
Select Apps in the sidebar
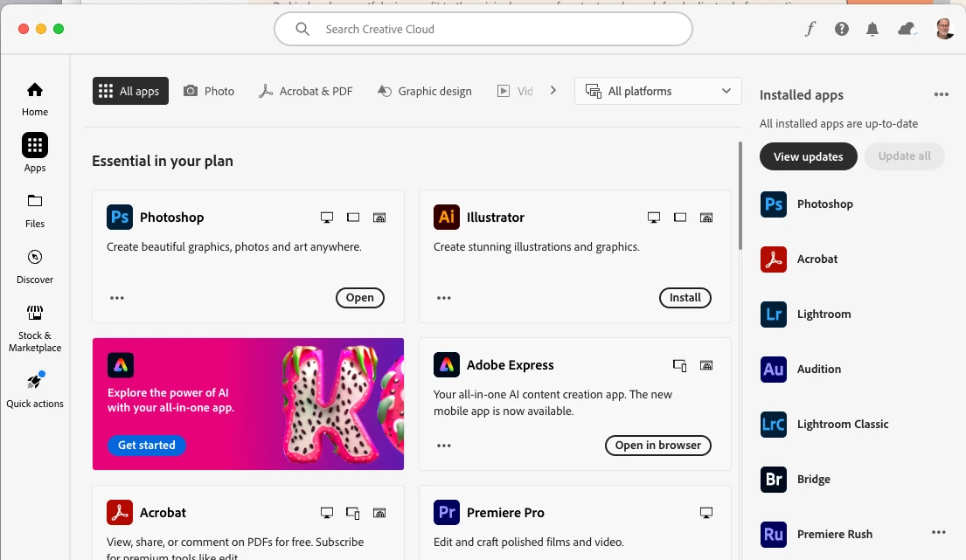[x=34, y=153]
